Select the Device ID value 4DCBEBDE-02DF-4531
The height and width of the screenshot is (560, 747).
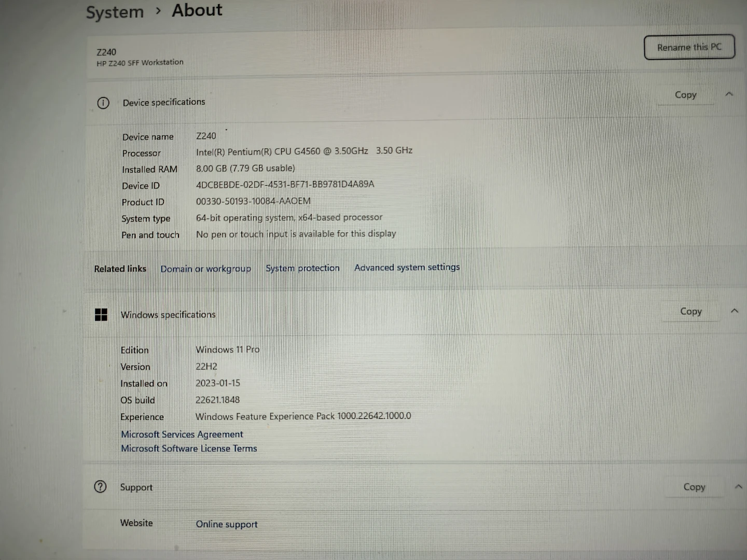[x=285, y=184]
